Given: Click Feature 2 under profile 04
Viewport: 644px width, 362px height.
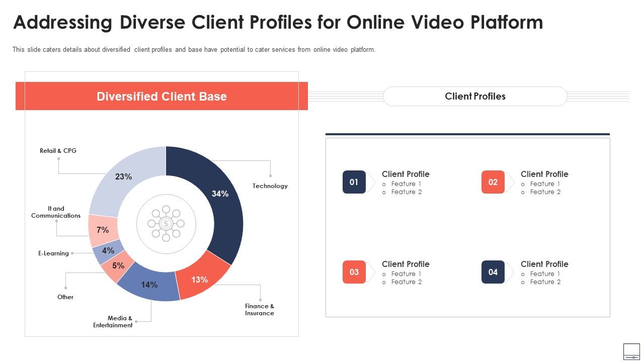Looking at the screenshot, I should pyautogui.click(x=545, y=282).
